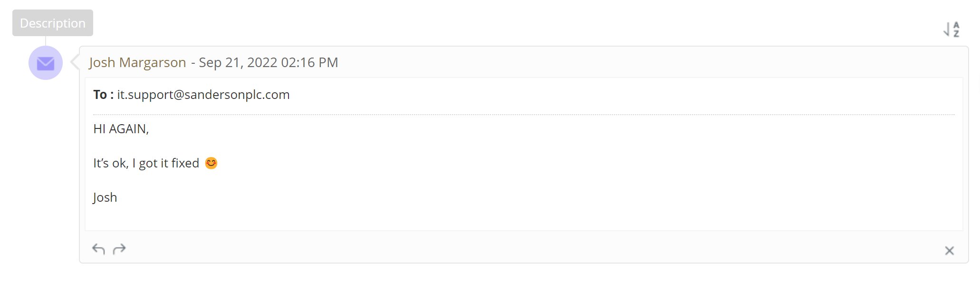Image resolution: width=980 pixels, height=294 pixels.
Task: Click the purple mail envelope icon
Action: (x=46, y=63)
